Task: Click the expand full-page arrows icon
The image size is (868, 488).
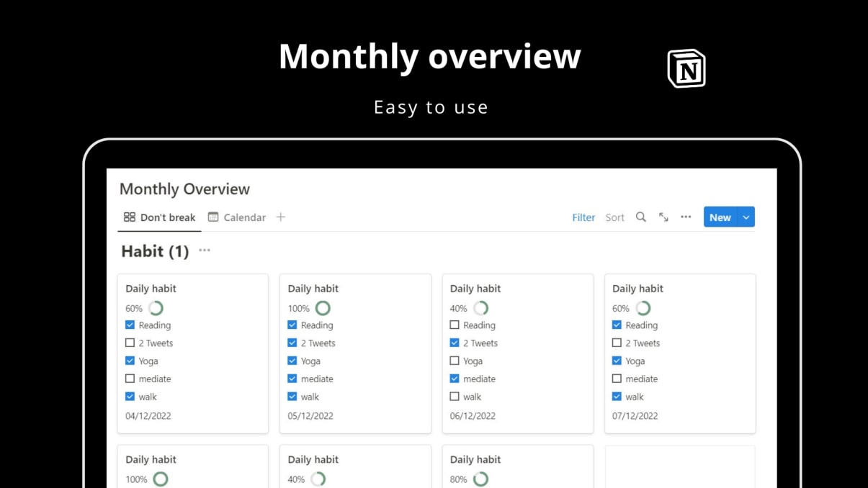Action: click(x=663, y=217)
